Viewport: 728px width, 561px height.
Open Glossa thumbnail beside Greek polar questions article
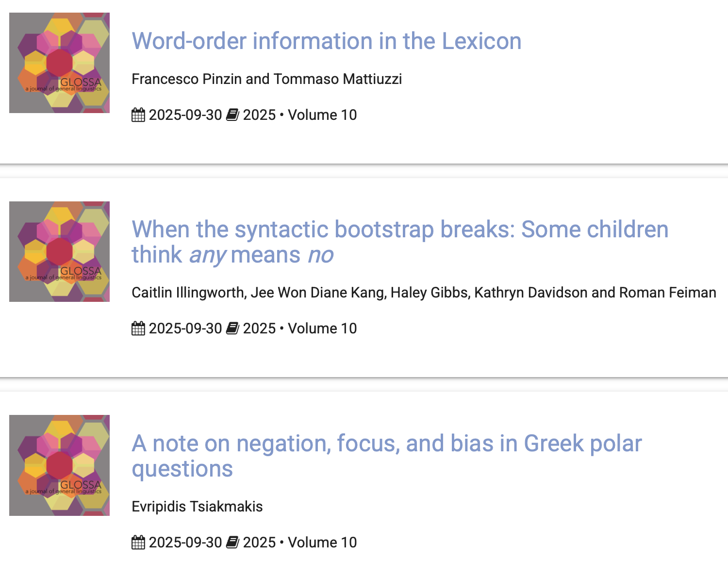pyautogui.click(x=59, y=465)
